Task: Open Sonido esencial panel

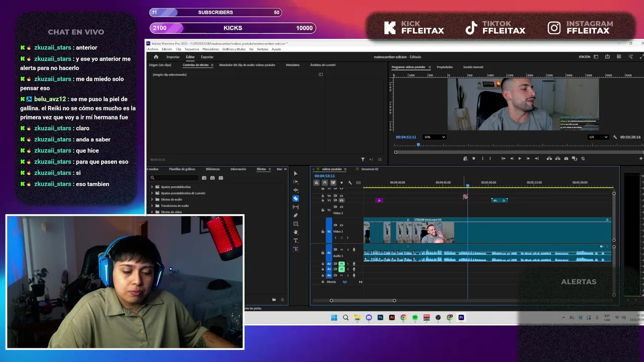Action: tap(473, 67)
